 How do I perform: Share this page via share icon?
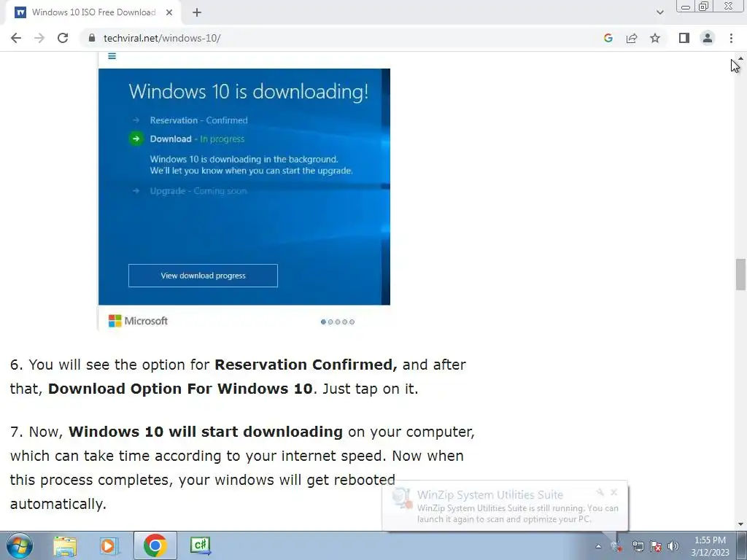[632, 38]
